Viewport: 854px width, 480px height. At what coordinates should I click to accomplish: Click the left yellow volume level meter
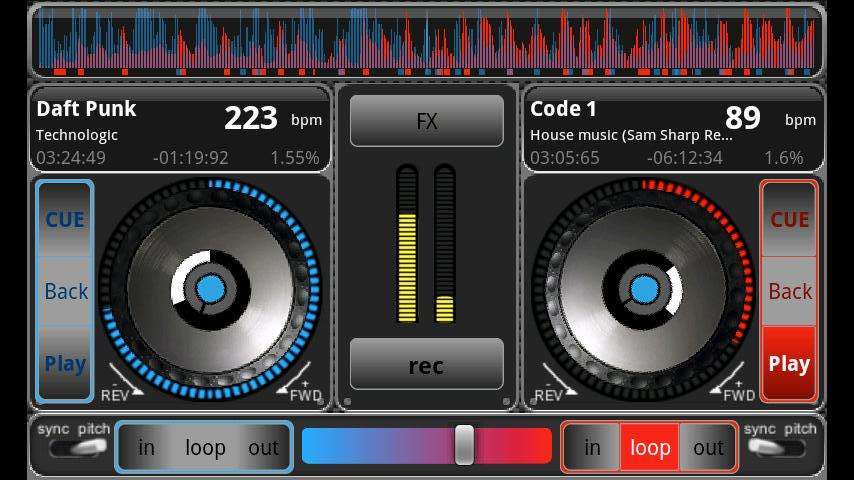[x=407, y=244]
